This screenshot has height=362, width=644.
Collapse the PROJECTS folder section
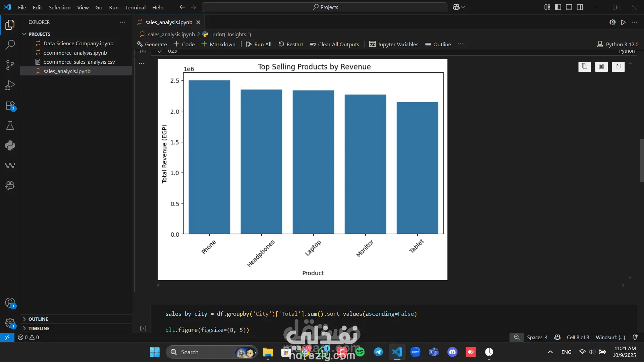(x=24, y=34)
